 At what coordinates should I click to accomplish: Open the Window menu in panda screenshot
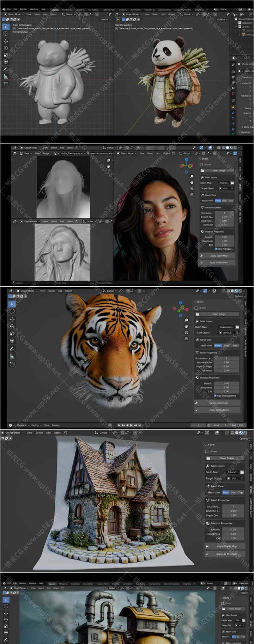pyautogui.click(x=34, y=9)
